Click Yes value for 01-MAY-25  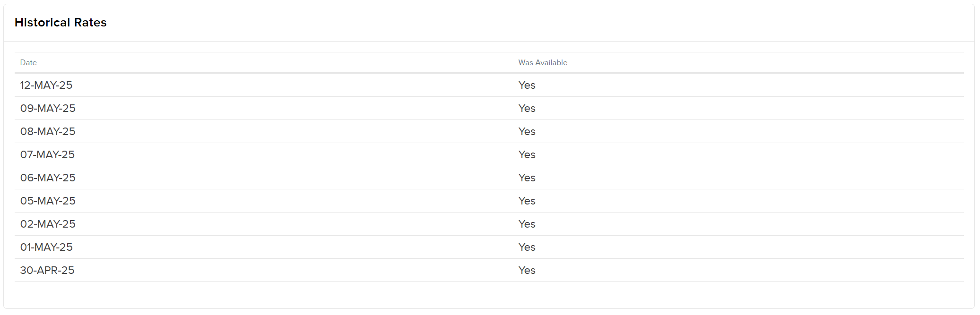(x=527, y=247)
